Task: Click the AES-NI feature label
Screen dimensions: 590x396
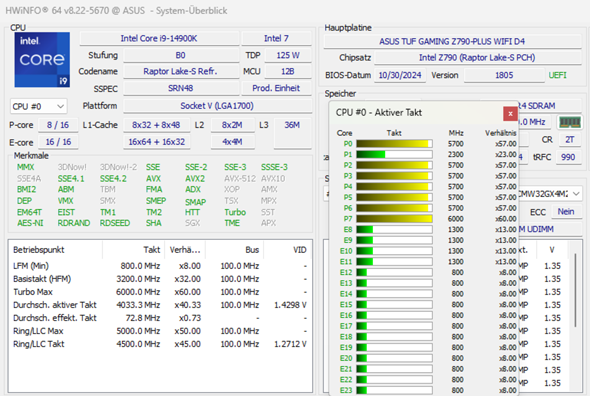Action: point(30,223)
